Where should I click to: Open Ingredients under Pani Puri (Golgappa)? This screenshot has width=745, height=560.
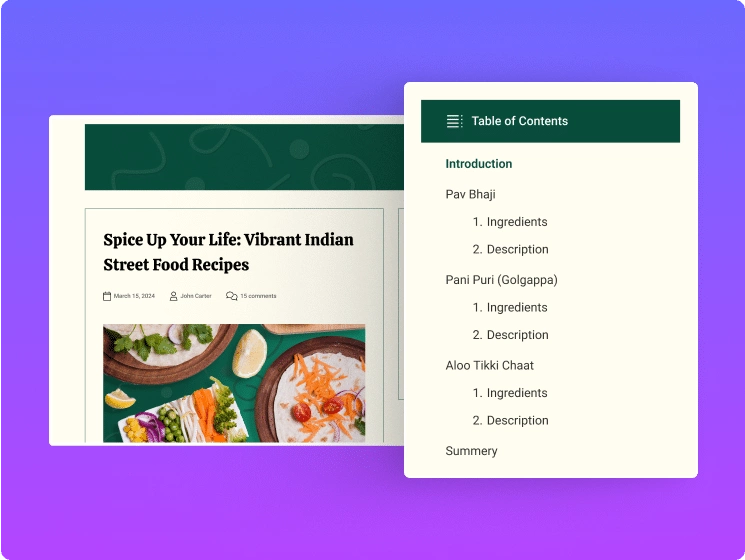(516, 307)
